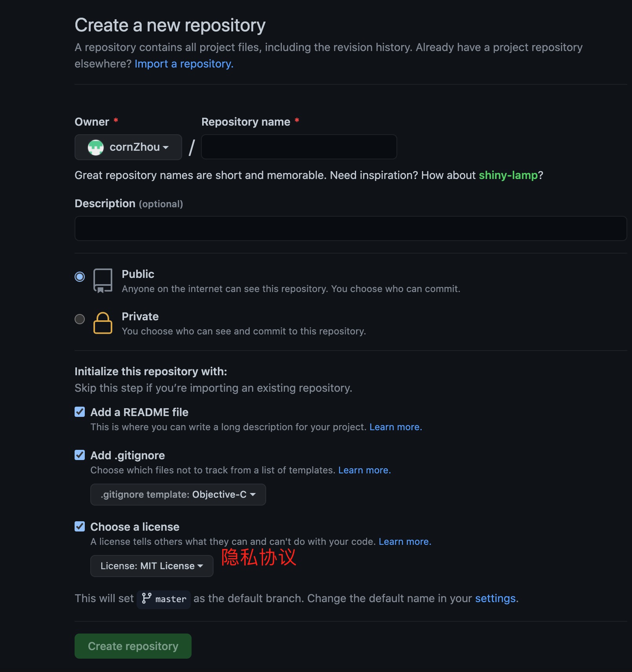This screenshot has width=632, height=672.
Task: Uncheck Add a README file checkbox
Action: 80,412
